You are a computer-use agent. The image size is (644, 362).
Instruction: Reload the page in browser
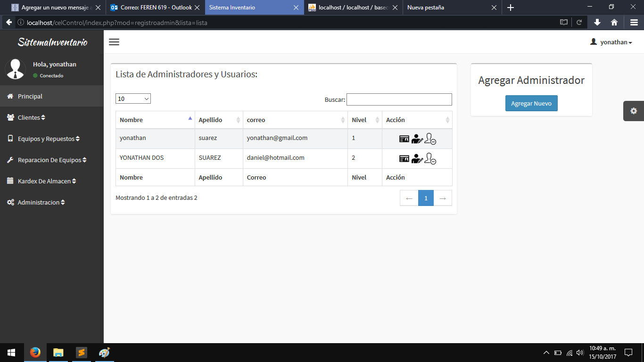579,22
